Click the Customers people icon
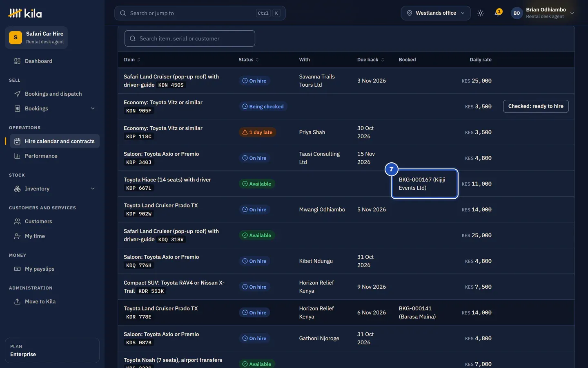 pyautogui.click(x=17, y=221)
